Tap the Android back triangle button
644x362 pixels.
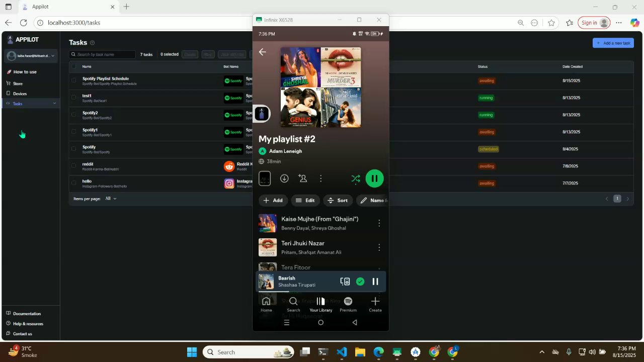(x=354, y=323)
